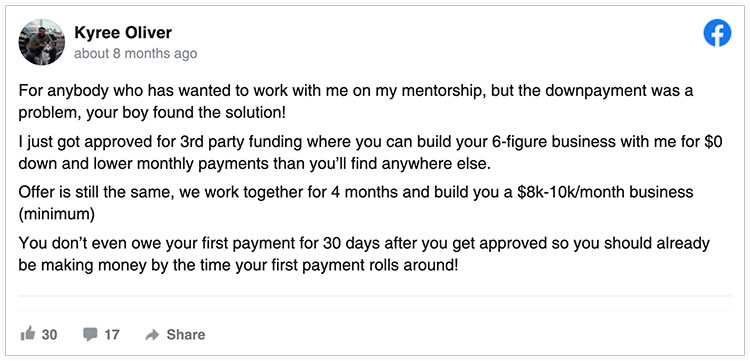Viewport: 750px width, 361px height.
Task: Click the '(minimum)' word in the post
Action: (x=56, y=214)
